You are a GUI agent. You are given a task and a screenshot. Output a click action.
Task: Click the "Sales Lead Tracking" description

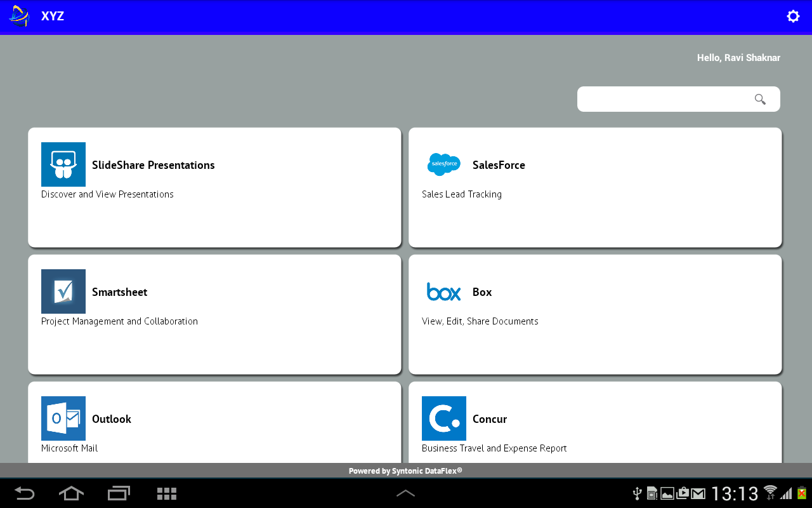click(462, 194)
